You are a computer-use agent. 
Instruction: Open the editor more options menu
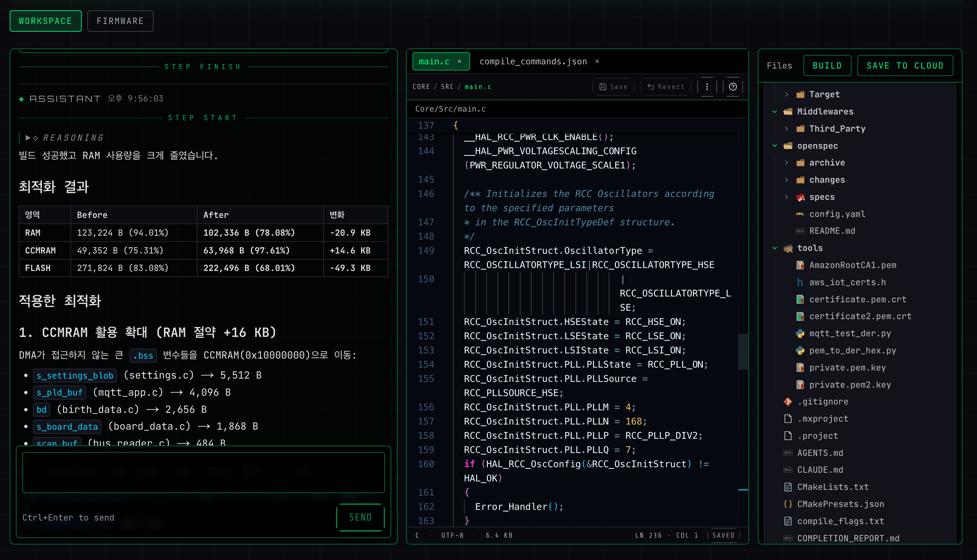tap(707, 87)
